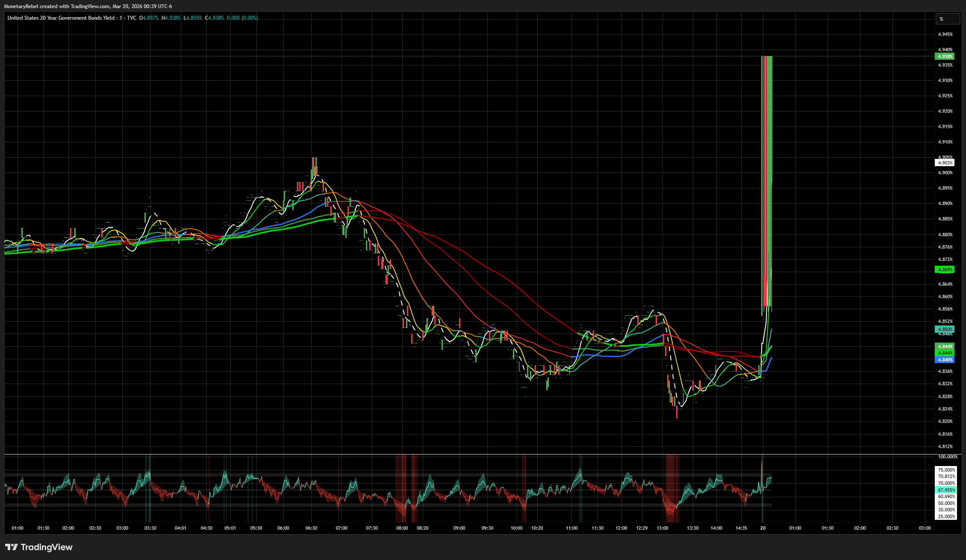The image size is (966, 560).
Task: Click the 03:30 time axis label
Action: click(150, 528)
